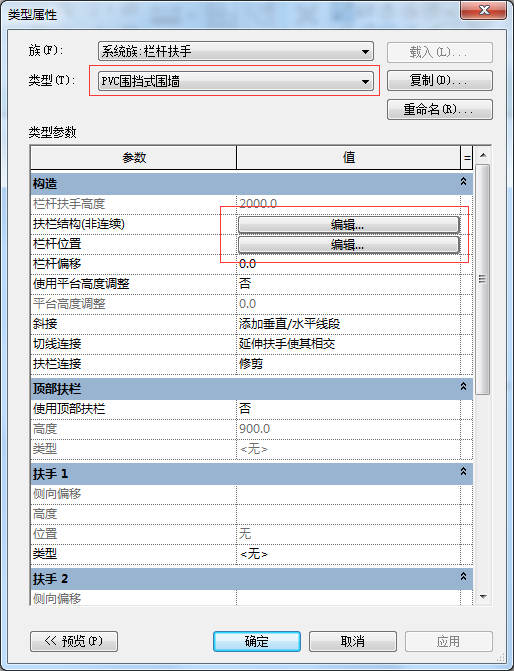The width and height of the screenshot is (514, 671).
Task: Select the 栏杆偏移 value field
Action: pos(348,264)
